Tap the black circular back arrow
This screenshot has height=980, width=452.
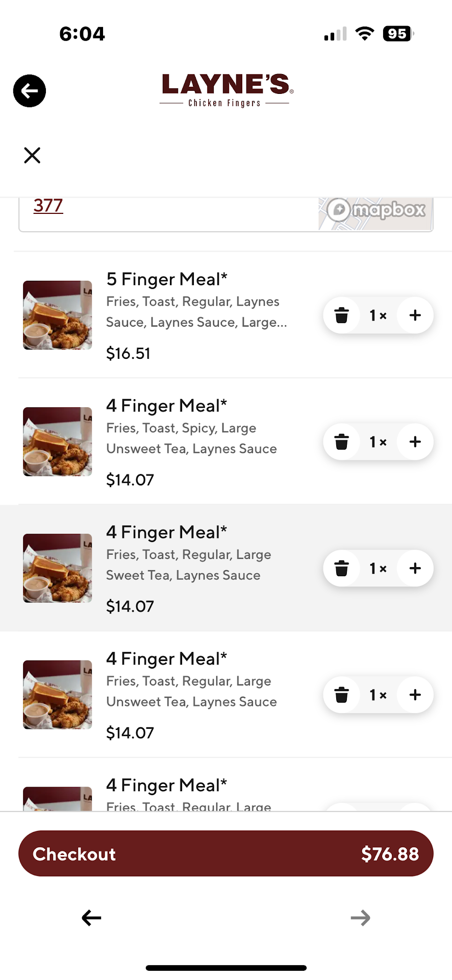30,91
